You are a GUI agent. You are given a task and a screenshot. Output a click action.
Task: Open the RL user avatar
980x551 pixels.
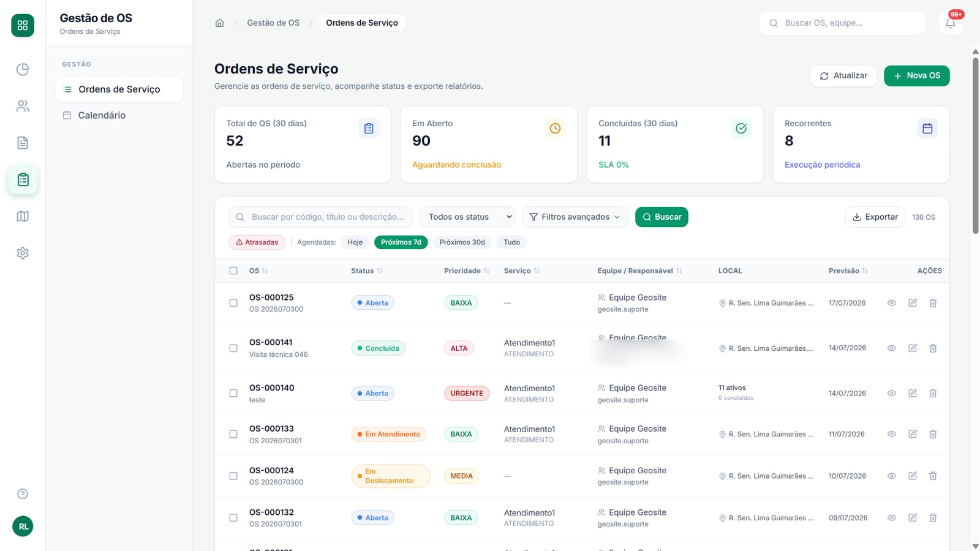click(x=23, y=527)
